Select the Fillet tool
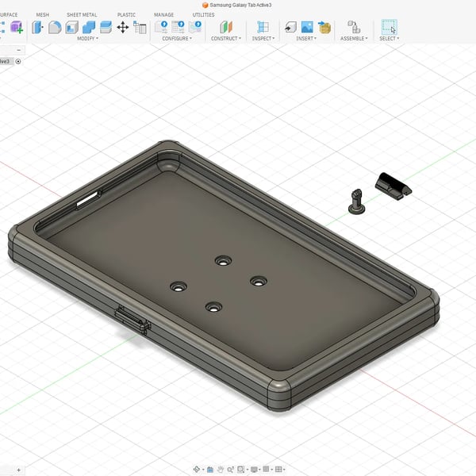This screenshot has height=476, width=476. pyautogui.click(x=55, y=27)
